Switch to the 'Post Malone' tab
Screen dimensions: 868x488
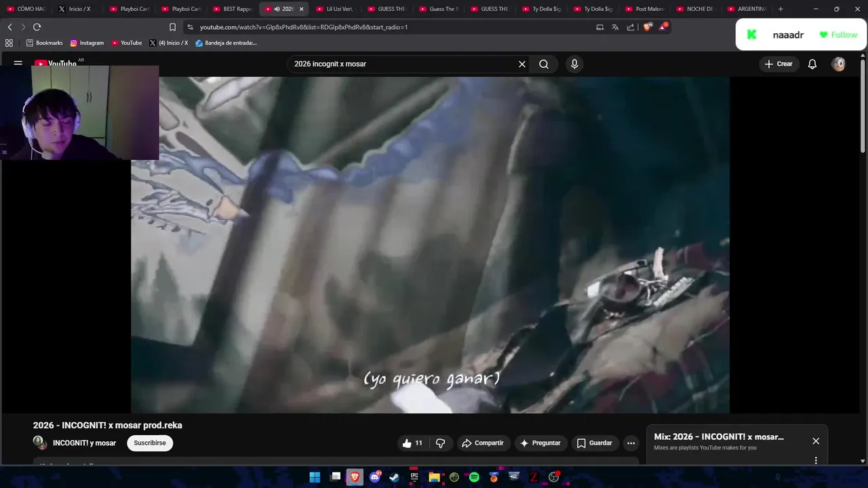click(645, 9)
